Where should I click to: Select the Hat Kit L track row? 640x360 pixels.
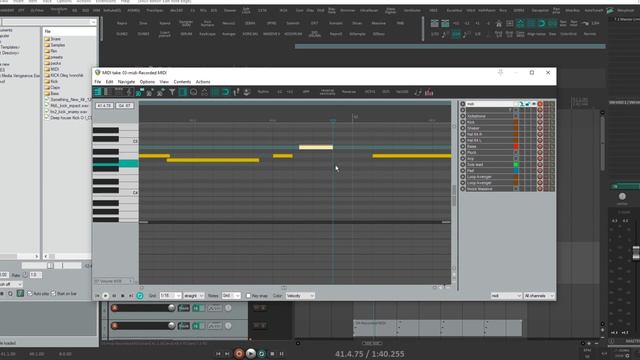490,140
